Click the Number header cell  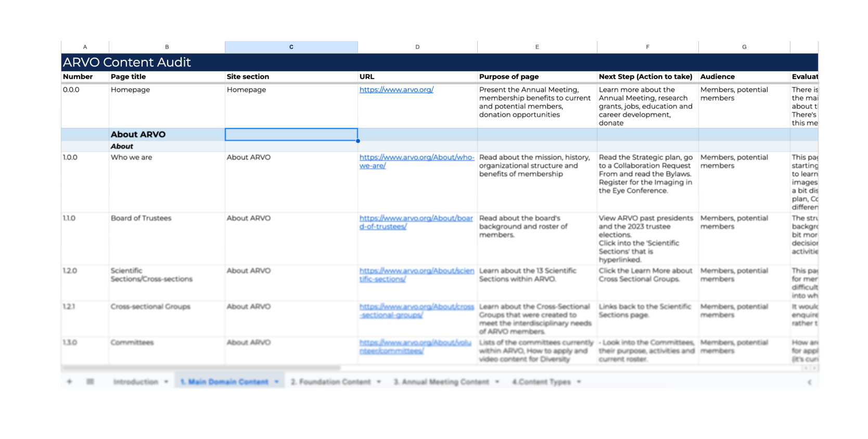pyautogui.click(x=85, y=76)
